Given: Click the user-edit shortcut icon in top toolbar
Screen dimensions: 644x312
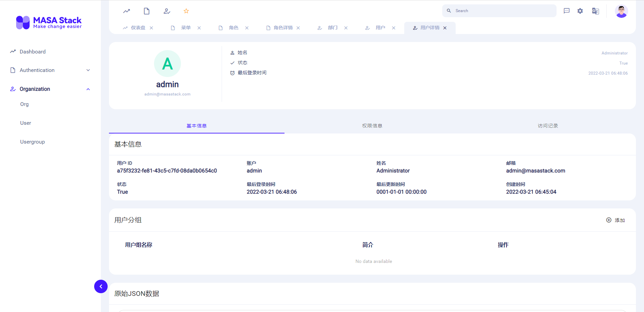Looking at the screenshot, I should point(167,11).
